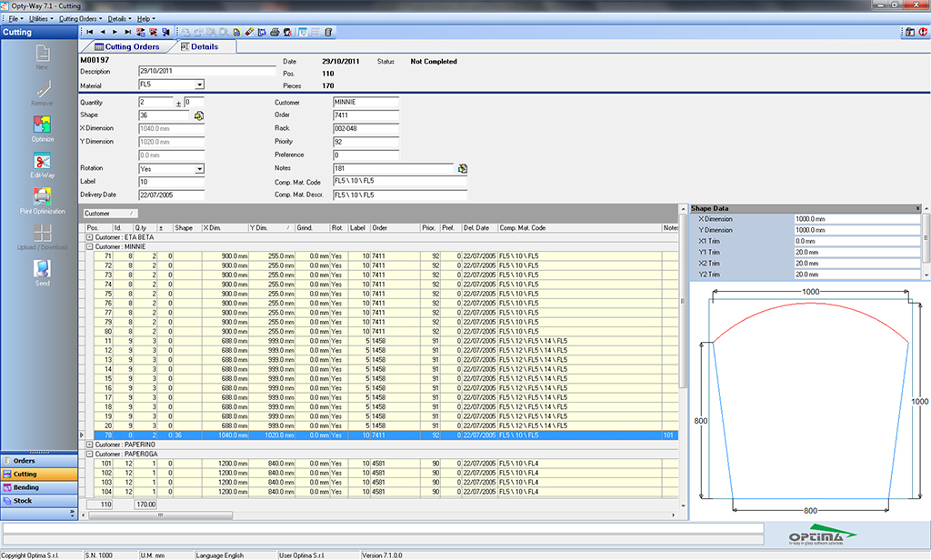Select the Cutting navigation pane
Image resolution: width=931 pixels, height=560 pixels.
coord(39,474)
